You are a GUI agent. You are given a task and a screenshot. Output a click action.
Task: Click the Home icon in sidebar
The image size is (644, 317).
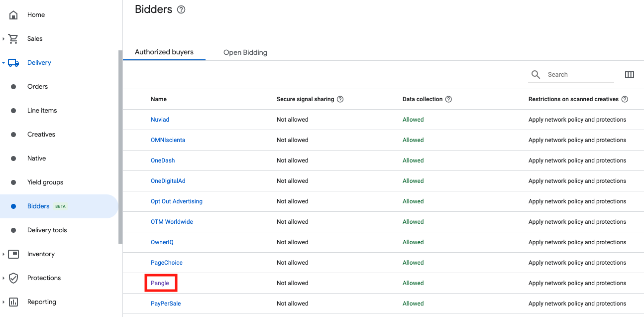[x=13, y=15]
